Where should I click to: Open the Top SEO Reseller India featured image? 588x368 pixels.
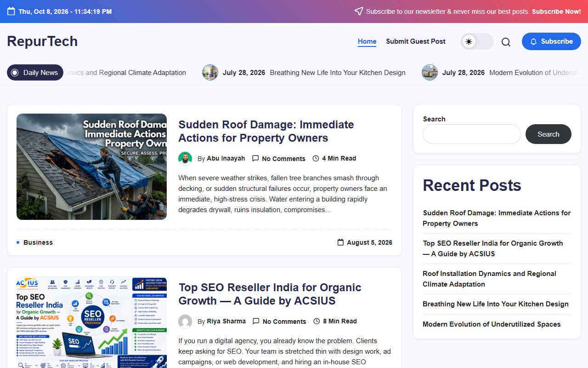91,322
